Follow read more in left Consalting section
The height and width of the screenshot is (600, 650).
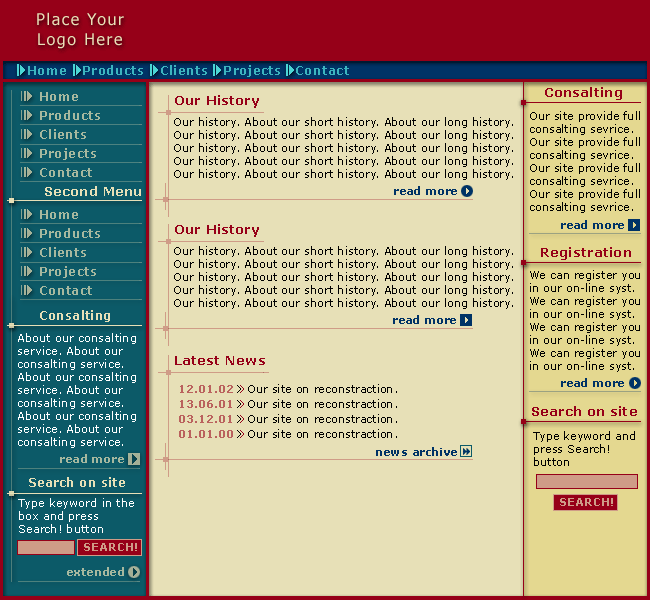pos(92,459)
